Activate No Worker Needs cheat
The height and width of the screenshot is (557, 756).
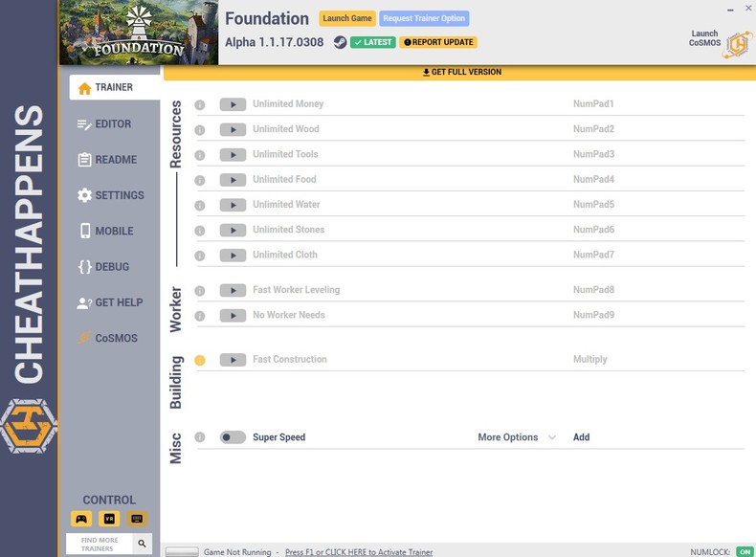233,315
